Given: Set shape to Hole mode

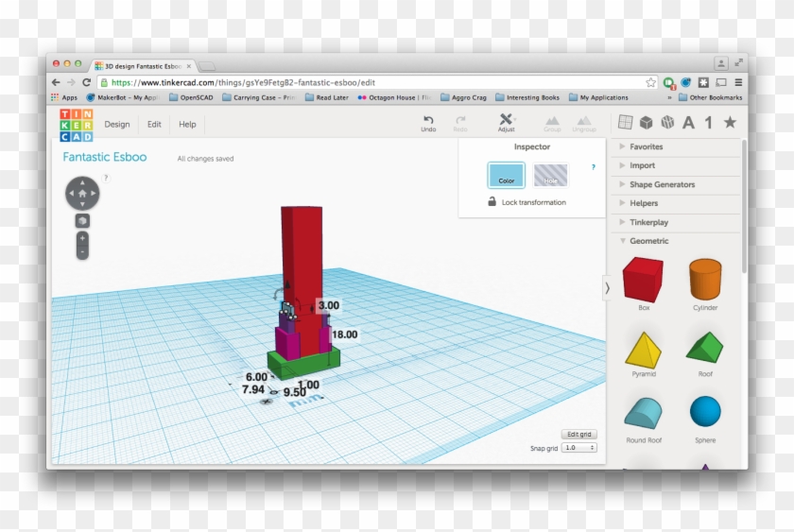Looking at the screenshot, I should pyautogui.click(x=550, y=175).
